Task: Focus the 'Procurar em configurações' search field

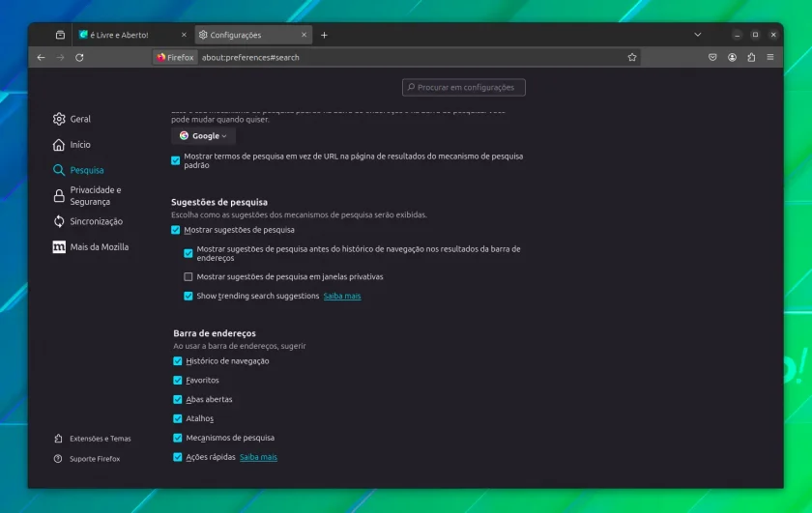Action: tap(463, 88)
